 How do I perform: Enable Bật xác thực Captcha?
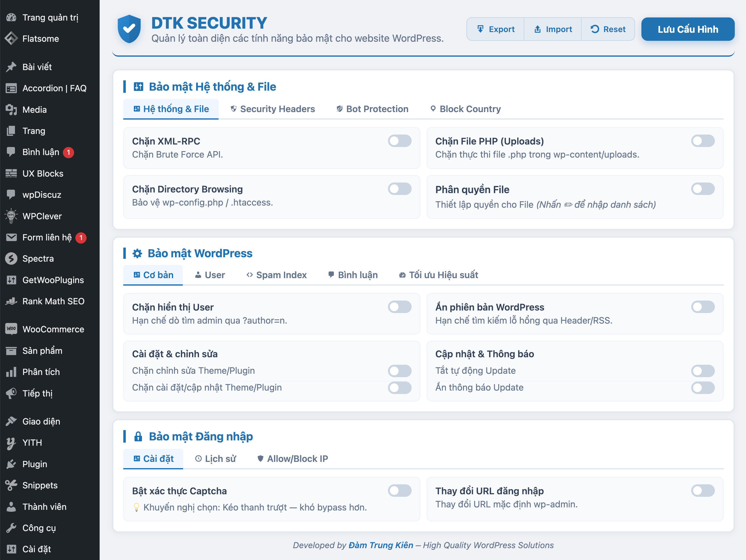[x=400, y=491]
